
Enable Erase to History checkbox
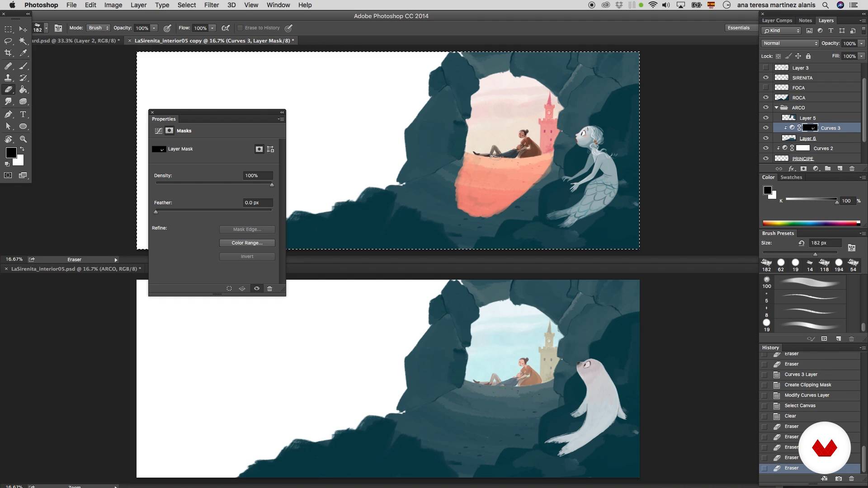[240, 28]
